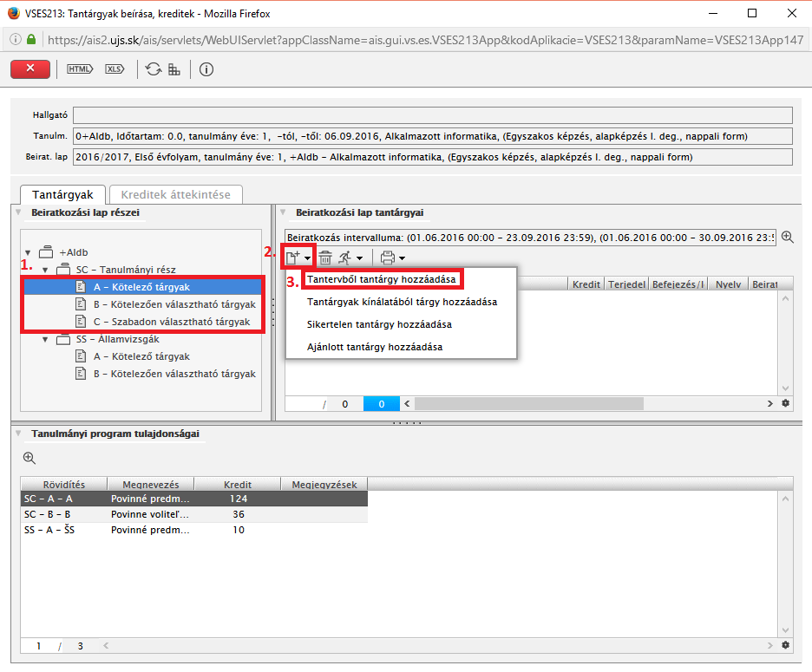Click the trash delete subject icon
The height and width of the screenshot is (672, 812).
click(325, 258)
